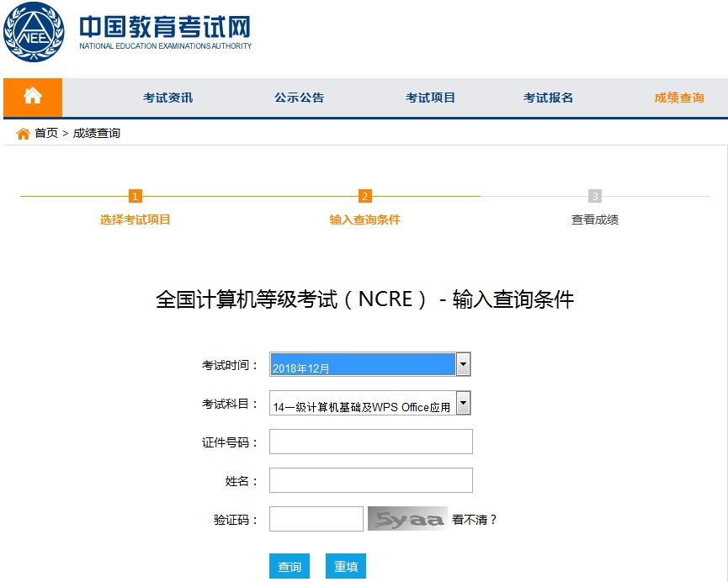Click the NEEA logo emblem
Screen dimensions: 728x582
click(x=34, y=34)
